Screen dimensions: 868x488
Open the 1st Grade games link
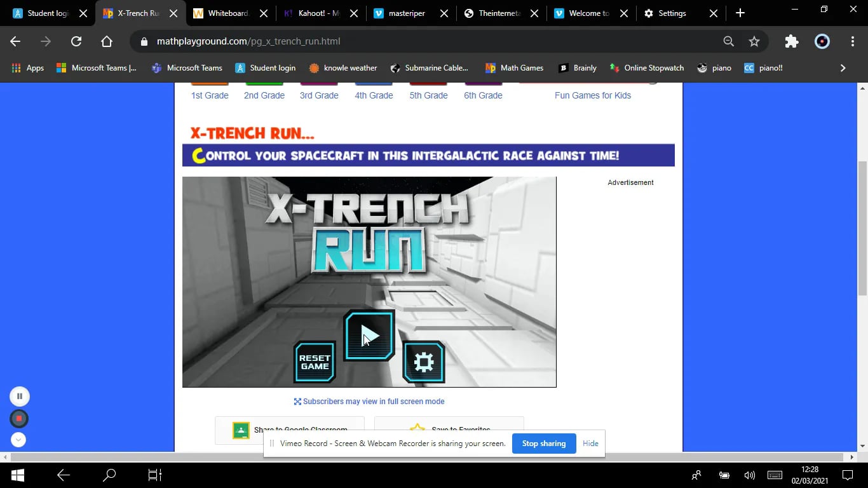tap(210, 95)
